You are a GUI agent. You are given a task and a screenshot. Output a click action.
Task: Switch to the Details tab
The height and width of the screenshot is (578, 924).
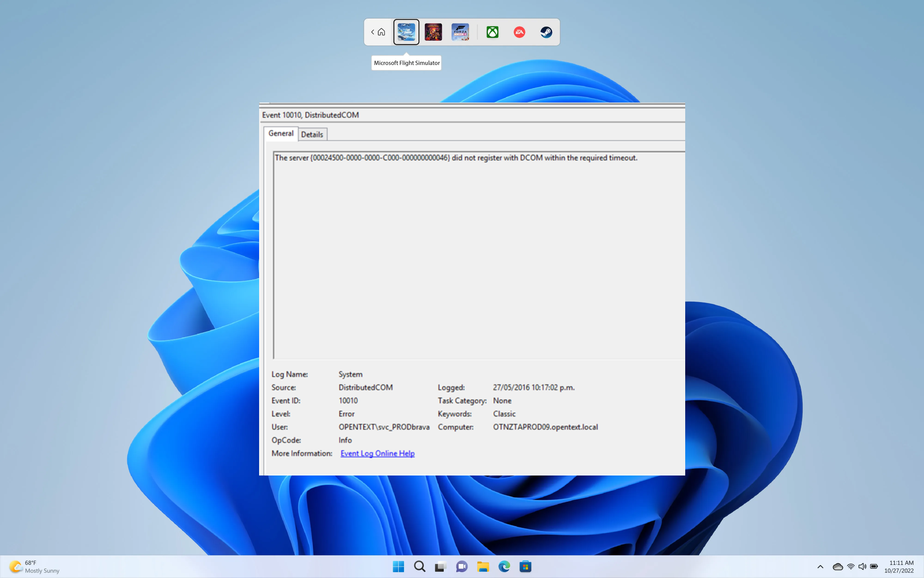click(312, 135)
